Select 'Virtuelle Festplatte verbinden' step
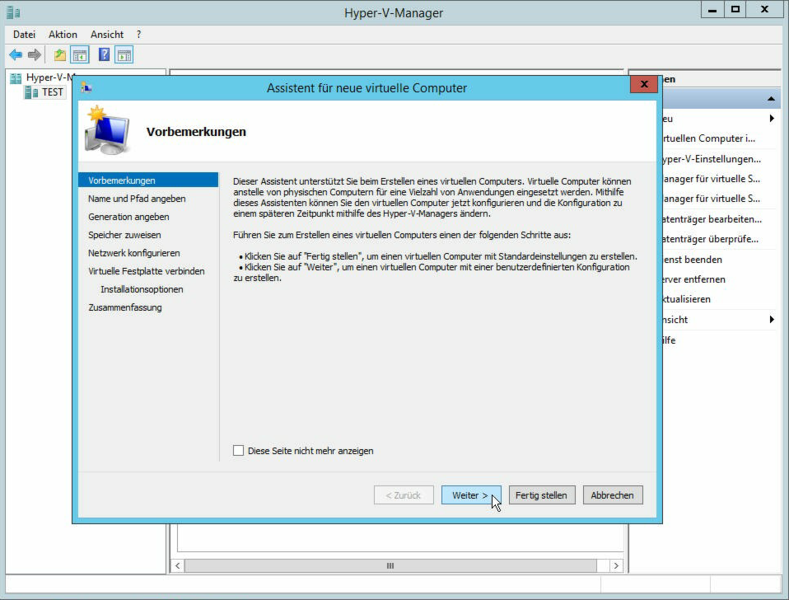This screenshot has height=600, width=789. pyautogui.click(x=146, y=271)
